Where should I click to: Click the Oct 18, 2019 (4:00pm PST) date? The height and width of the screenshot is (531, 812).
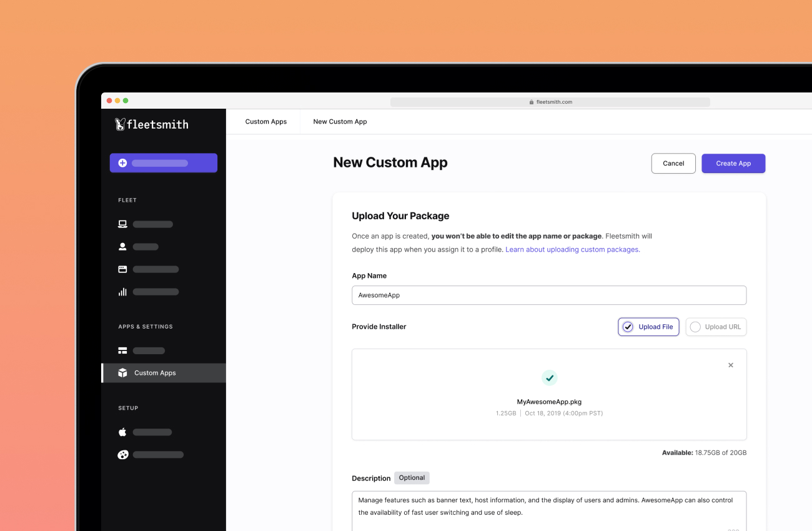(564, 413)
